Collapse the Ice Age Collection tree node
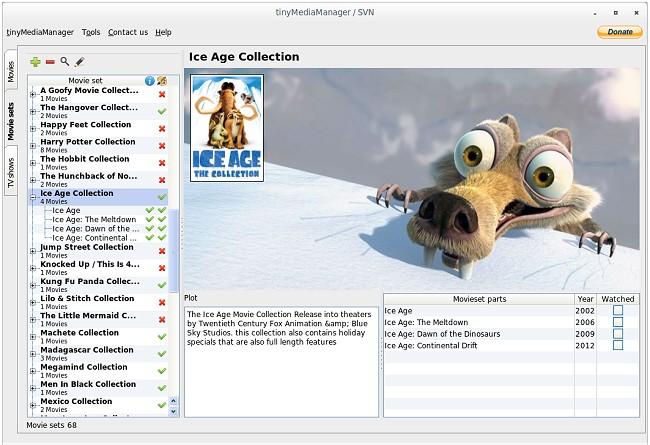Screen dimensions: 650x445 tap(33, 197)
